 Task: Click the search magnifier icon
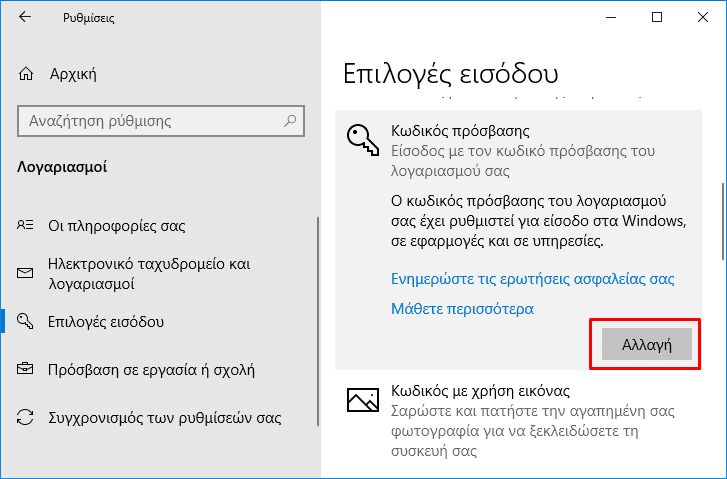click(290, 121)
